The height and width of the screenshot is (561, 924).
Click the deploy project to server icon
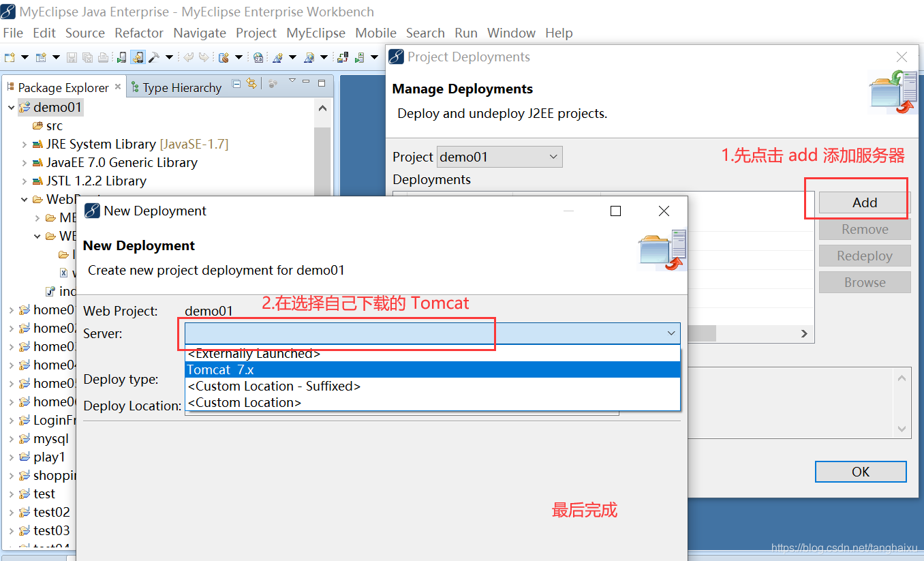[343, 57]
